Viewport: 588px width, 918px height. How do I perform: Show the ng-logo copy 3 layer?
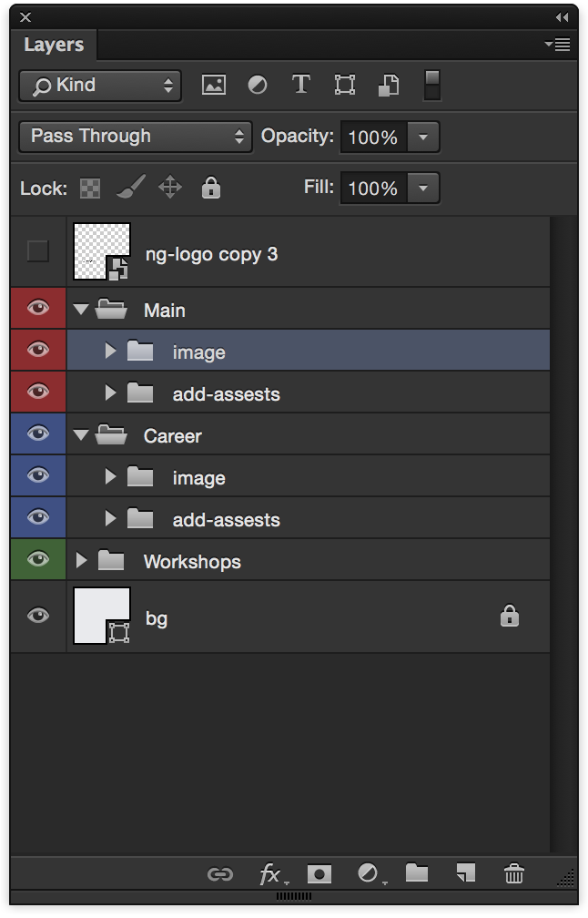[37, 251]
